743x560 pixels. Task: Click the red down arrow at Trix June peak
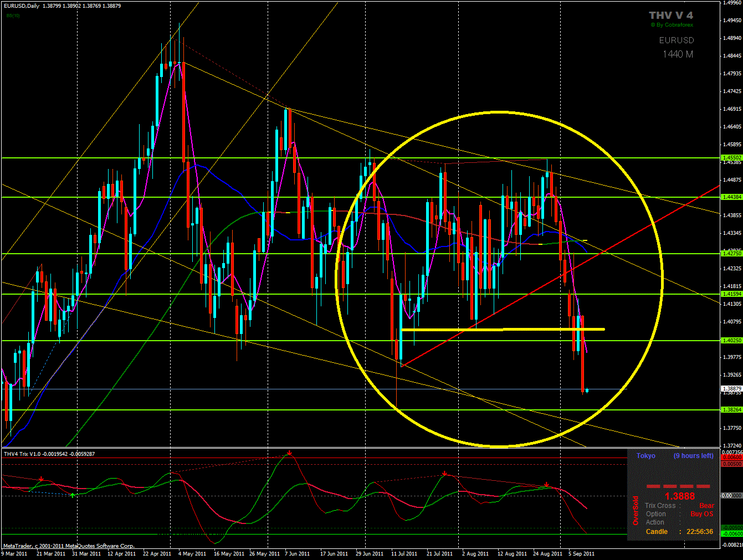pos(289,454)
